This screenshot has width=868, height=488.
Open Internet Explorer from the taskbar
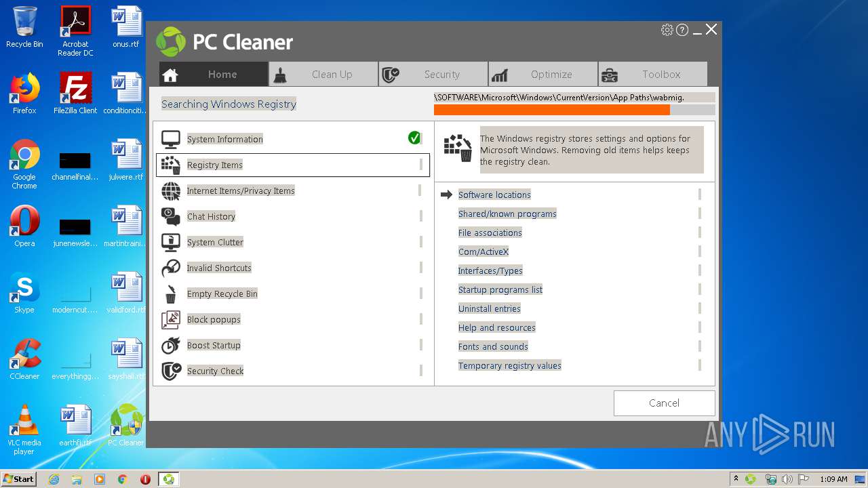tap(54, 479)
